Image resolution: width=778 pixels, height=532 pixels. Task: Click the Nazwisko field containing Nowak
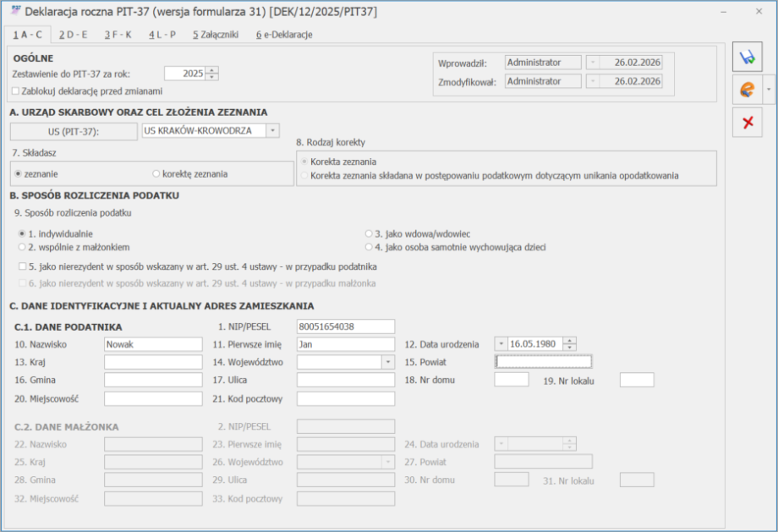tap(153, 344)
